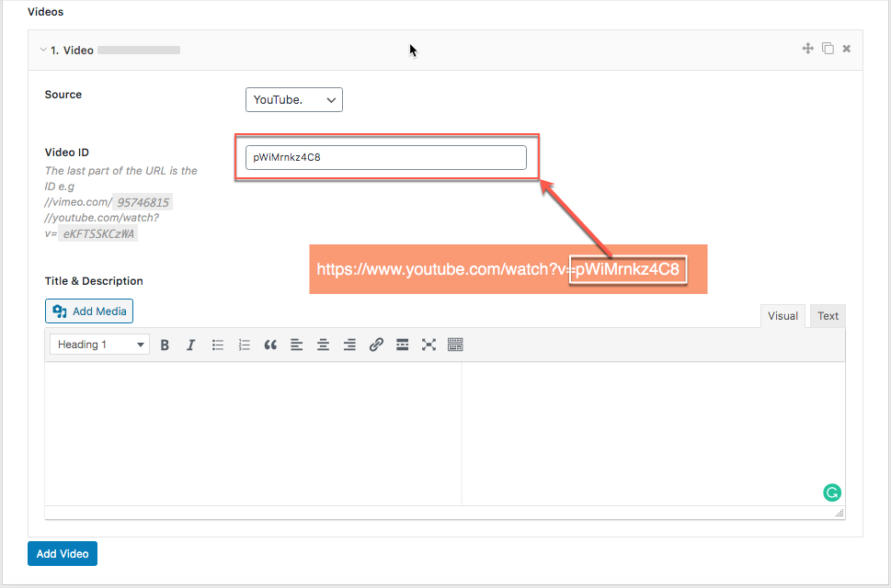Click inside the description editor area
Image resolution: width=891 pixels, height=588 pixels.
coord(445,434)
